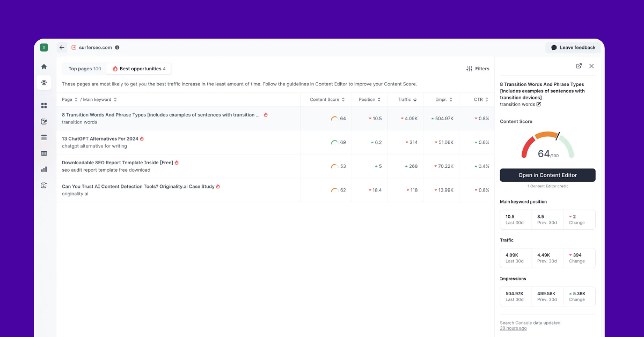The height and width of the screenshot is (337, 644).
Task: Open the globe icon in the left sidebar
Action: point(44,83)
